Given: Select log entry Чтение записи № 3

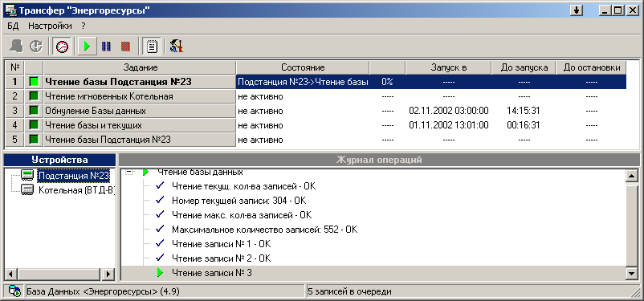Looking at the screenshot, I should (x=212, y=273).
